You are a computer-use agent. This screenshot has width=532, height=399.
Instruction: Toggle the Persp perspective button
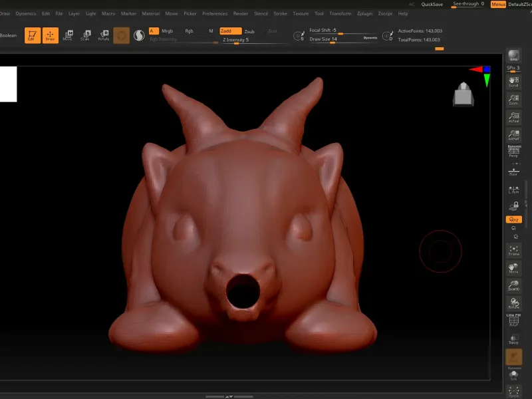513,152
